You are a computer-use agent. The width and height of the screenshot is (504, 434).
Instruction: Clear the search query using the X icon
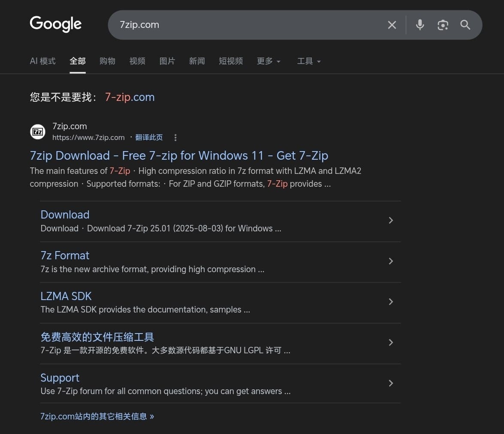click(x=392, y=25)
